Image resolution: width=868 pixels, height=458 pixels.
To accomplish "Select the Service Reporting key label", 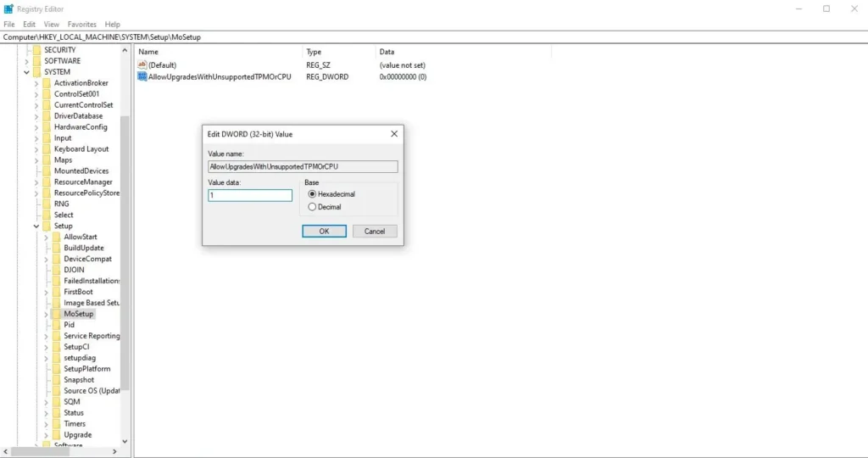I will pos(92,336).
